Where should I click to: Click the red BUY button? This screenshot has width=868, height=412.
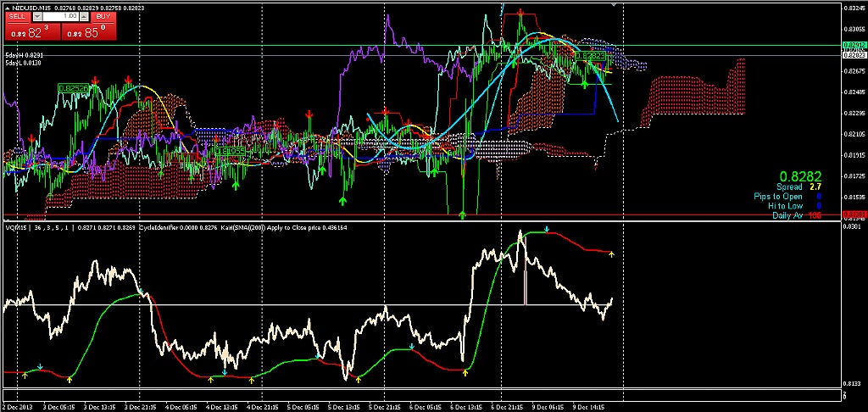coord(103,16)
